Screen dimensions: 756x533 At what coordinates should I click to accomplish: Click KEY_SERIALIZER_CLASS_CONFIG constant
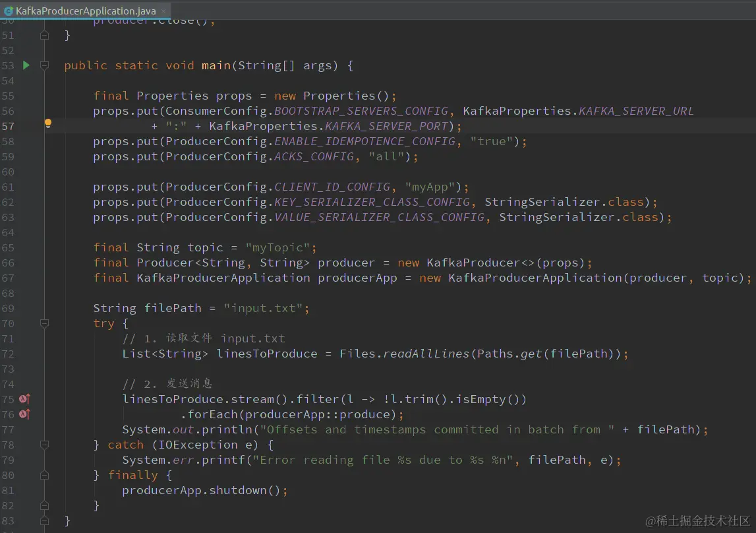coord(372,202)
